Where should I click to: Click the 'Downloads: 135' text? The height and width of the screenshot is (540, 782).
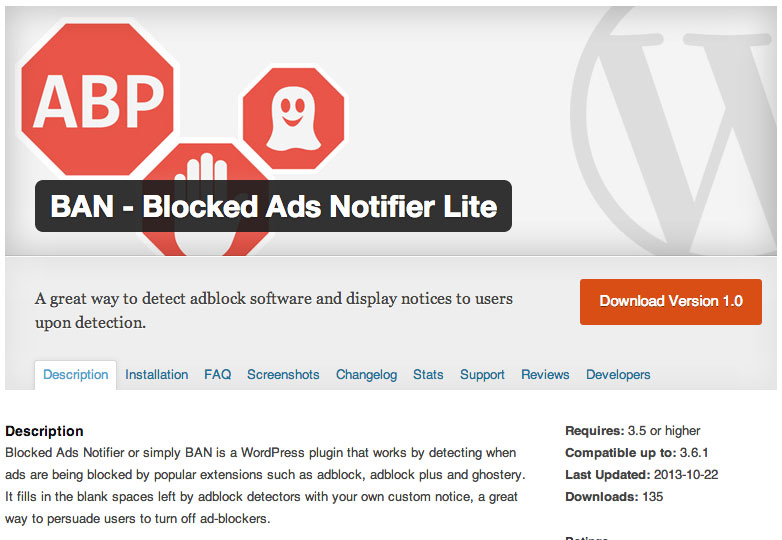click(x=614, y=497)
